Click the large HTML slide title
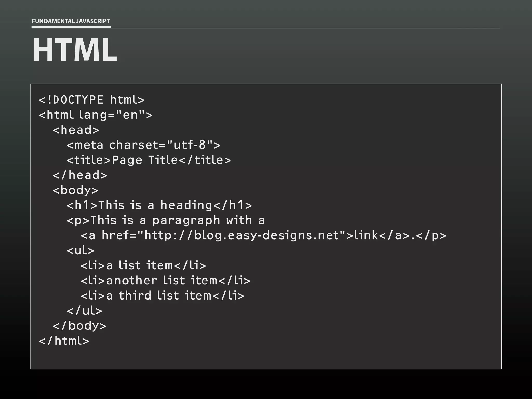Viewport: 532px width, 399px height. coord(75,50)
